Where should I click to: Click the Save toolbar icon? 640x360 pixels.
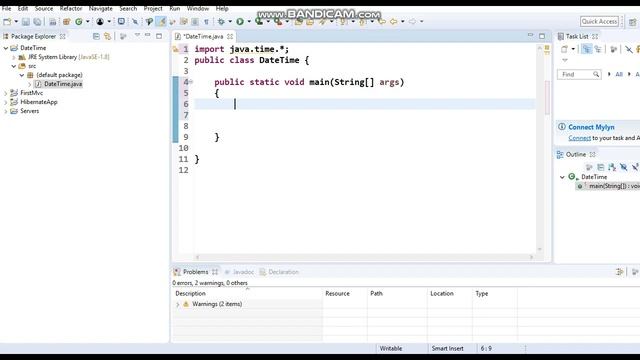pyautogui.click(x=26, y=22)
